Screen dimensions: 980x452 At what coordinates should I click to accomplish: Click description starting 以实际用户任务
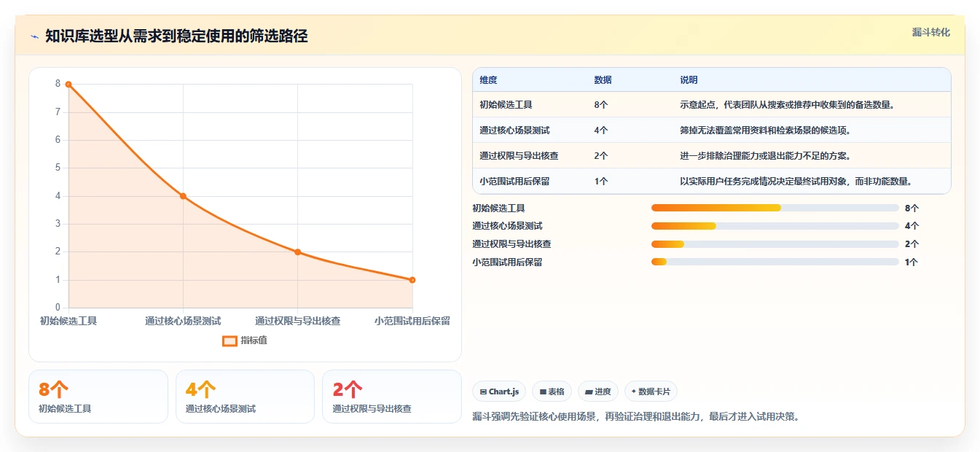coord(797,182)
